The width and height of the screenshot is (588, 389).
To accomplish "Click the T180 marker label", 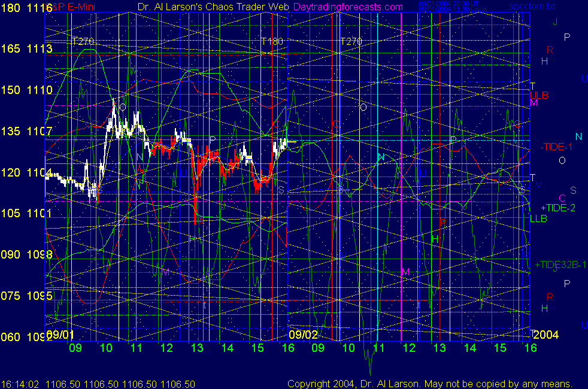I will [272, 41].
